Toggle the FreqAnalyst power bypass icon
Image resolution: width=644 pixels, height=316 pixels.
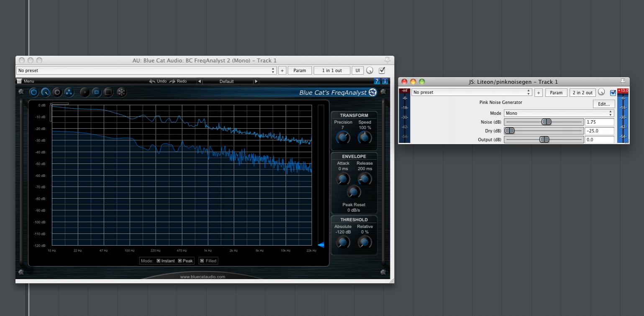click(34, 92)
